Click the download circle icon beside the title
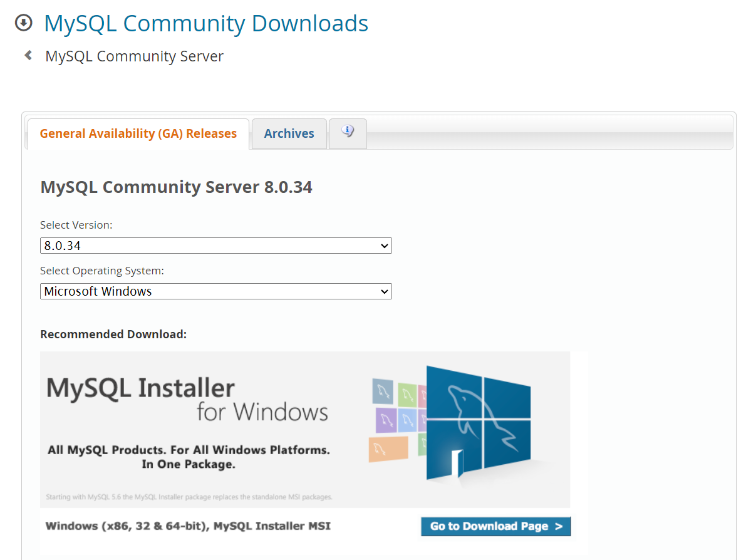This screenshot has height=560, width=741. tap(24, 23)
